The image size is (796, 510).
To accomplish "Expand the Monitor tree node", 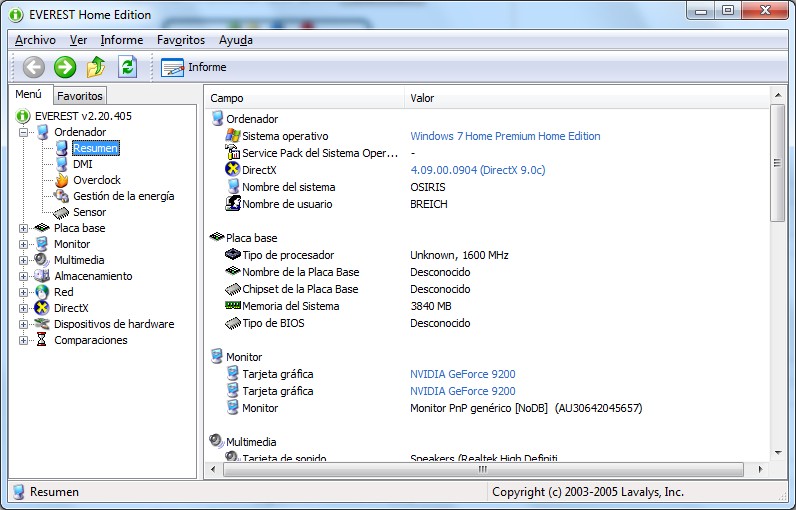I will 23,245.
